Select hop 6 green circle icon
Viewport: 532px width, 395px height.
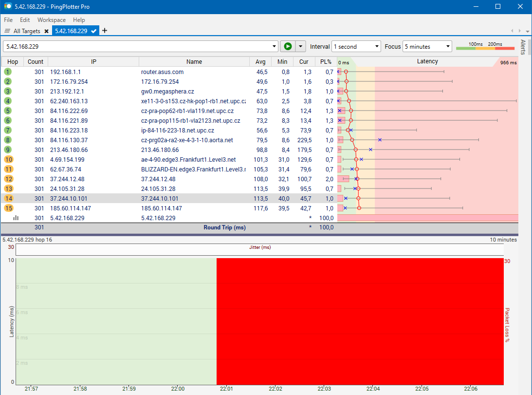(8, 121)
